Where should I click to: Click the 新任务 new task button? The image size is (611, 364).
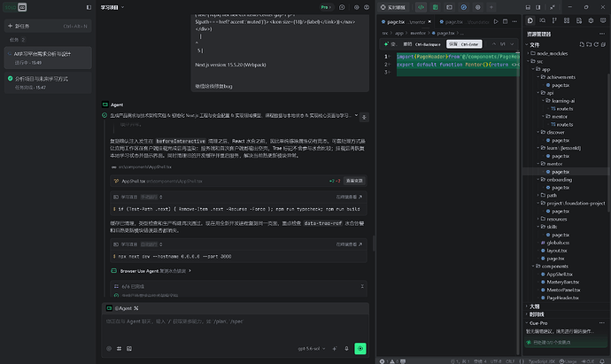tap(48, 26)
